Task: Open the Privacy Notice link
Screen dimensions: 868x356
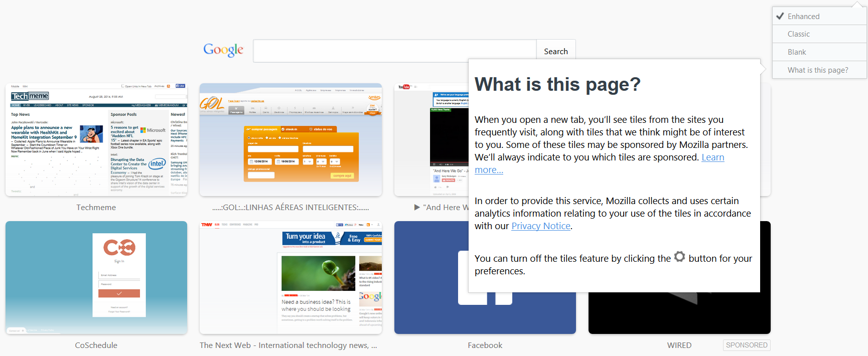Action: pyautogui.click(x=541, y=226)
